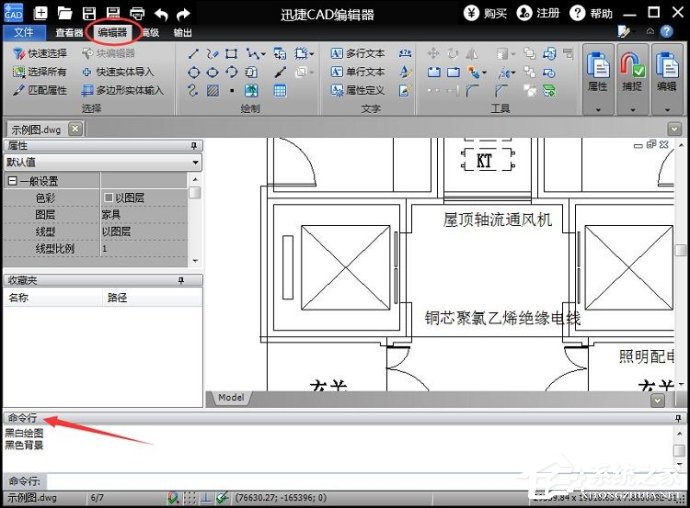Screen dimensions: 690x508
Task: Click the Quick Select (快速选择) tool
Action: point(40,53)
